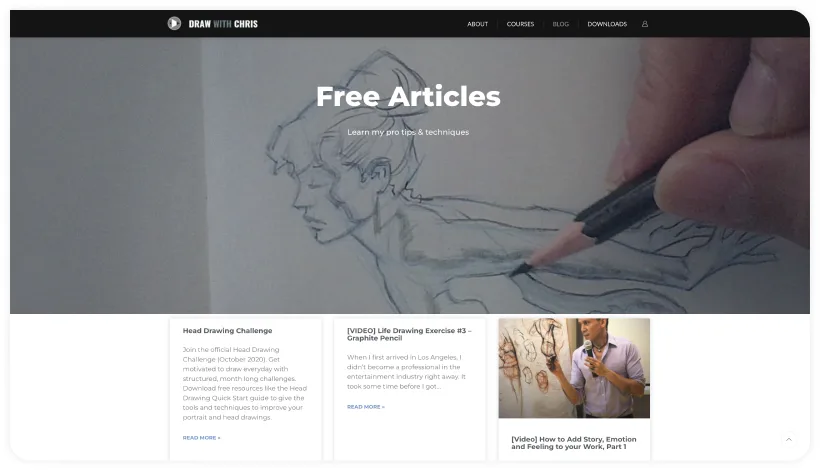Open the Courses menu item
This screenshot has width=820, height=471.
point(520,24)
